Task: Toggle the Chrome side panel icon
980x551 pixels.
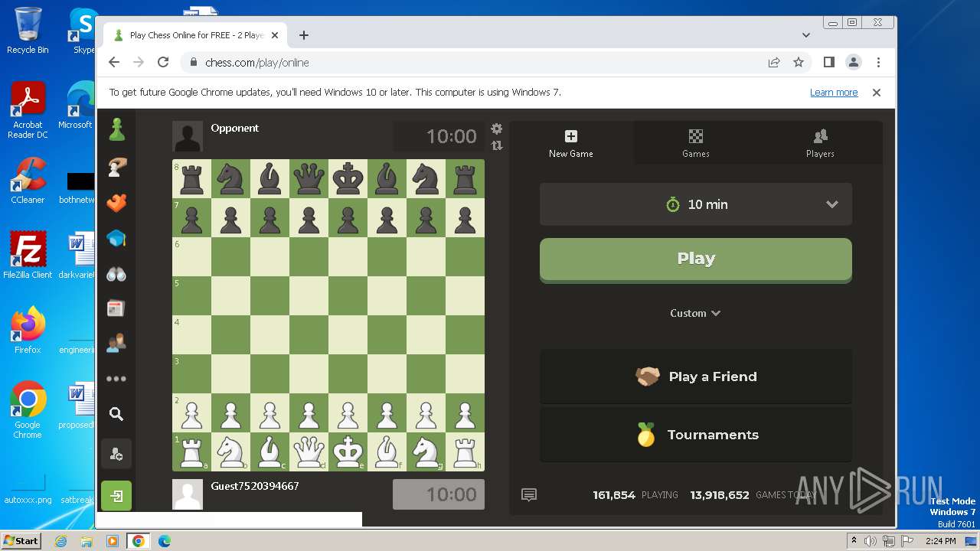Action: click(829, 63)
